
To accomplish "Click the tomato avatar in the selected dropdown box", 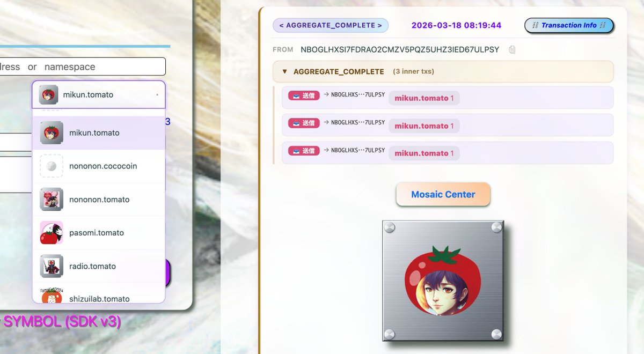I will click(x=48, y=95).
